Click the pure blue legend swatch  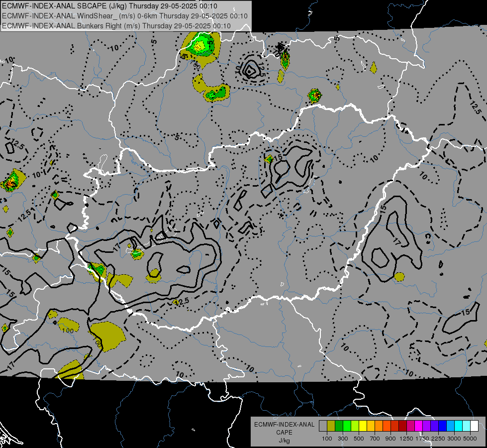point(443,426)
